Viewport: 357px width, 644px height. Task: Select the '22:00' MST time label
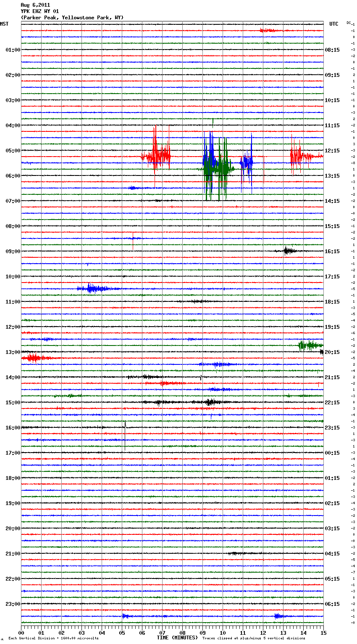pyautogui.click(x=13, y=579)
